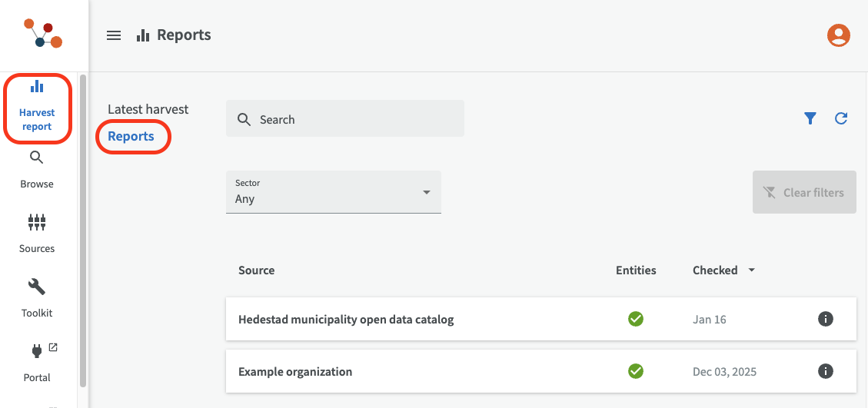The width and height of the screenshot is (868, 408).
Task: Click the app logo in the corner
Action: (43, 35)
